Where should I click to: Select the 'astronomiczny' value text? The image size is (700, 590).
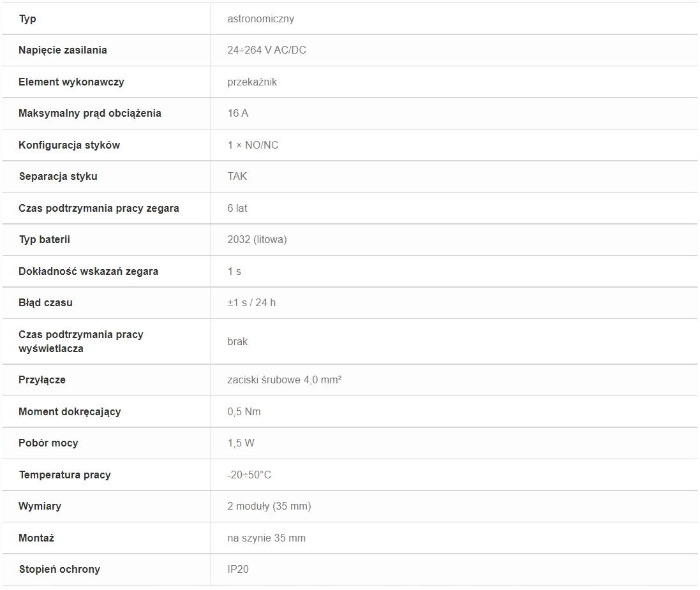click(x=261, y=18)
